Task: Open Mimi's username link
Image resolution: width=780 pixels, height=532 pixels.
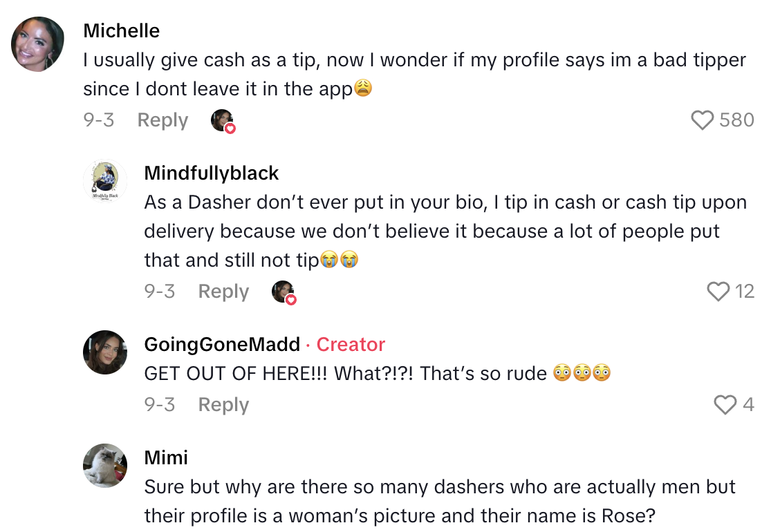Action: click(166, 458)
